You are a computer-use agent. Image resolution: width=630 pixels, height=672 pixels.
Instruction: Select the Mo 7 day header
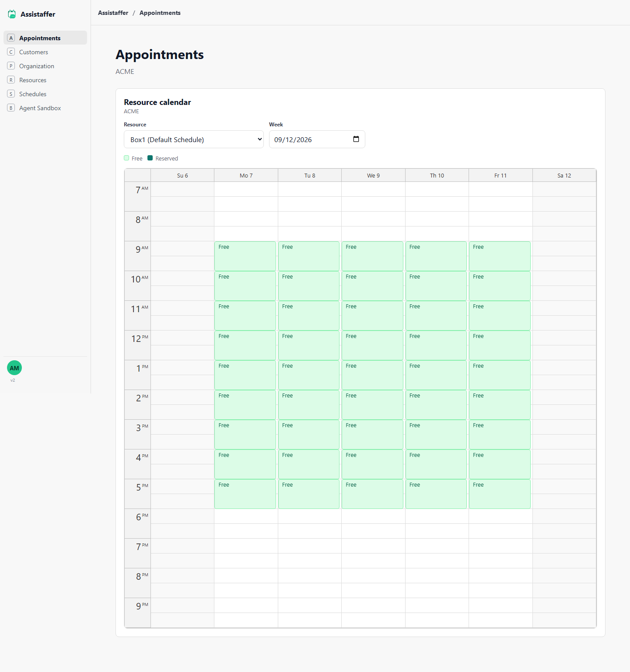pyautogui.click(x=246, y=175)
